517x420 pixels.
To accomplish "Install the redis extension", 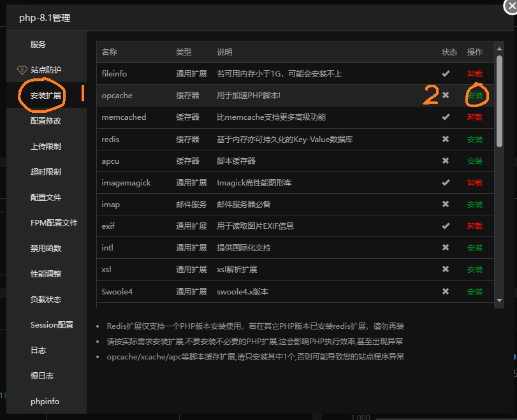I will click(x=475, y=139).
